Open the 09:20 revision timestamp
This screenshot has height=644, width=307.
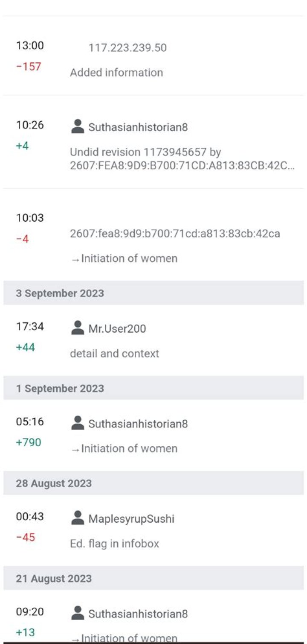coord(30,612)
